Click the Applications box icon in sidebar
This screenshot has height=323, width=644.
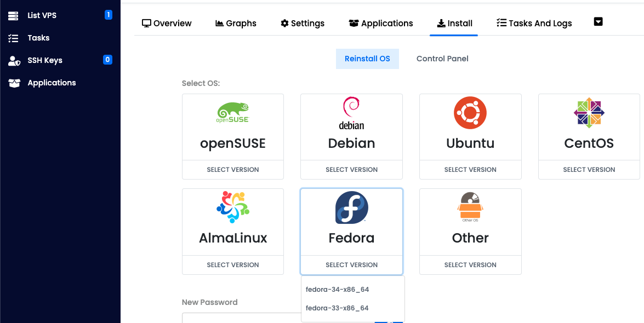[14, 83]
